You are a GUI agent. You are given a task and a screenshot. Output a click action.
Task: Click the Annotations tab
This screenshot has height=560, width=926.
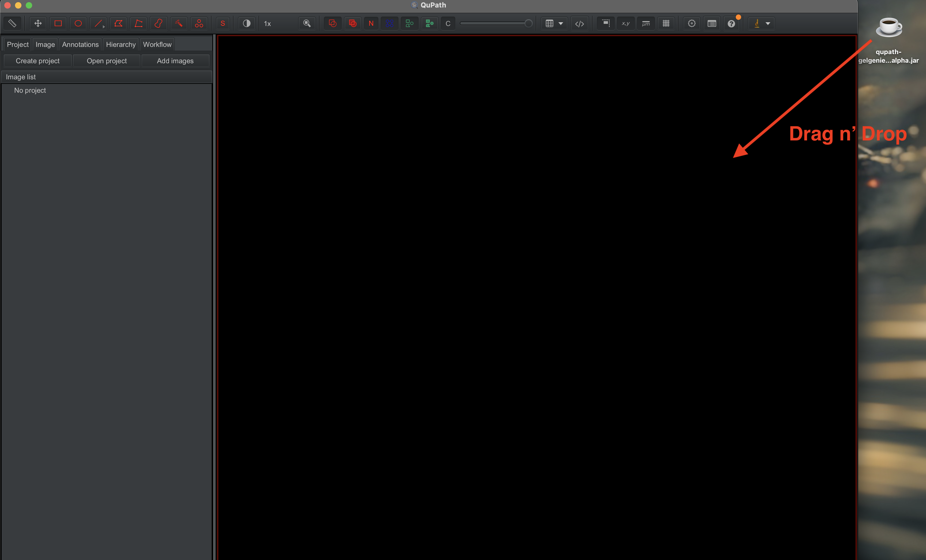pyautogui.click(x=79, y=44)
